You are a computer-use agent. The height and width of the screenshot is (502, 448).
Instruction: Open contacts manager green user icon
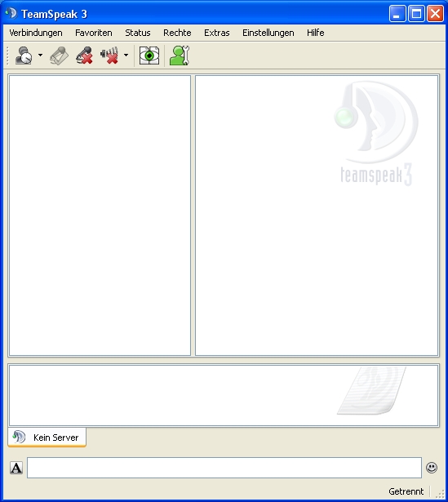coord(180,56)
